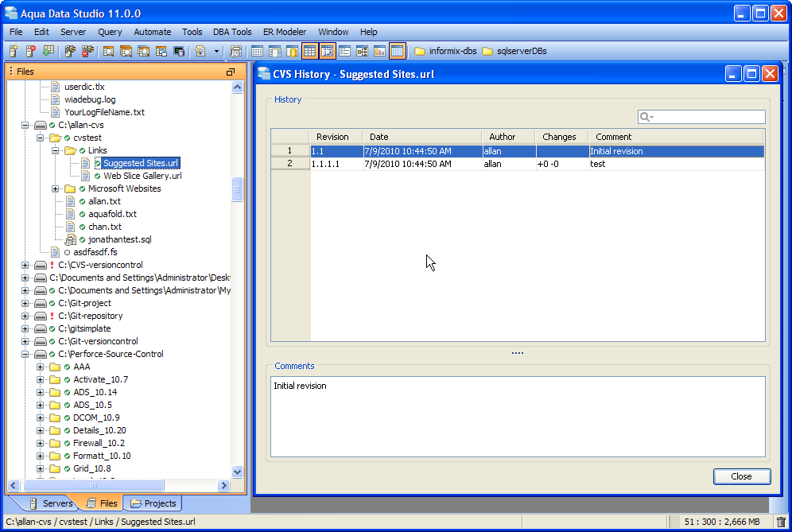Switch to the Servers tab
The width and height of the screenshot is (792, 532).
tap(51, 503)
